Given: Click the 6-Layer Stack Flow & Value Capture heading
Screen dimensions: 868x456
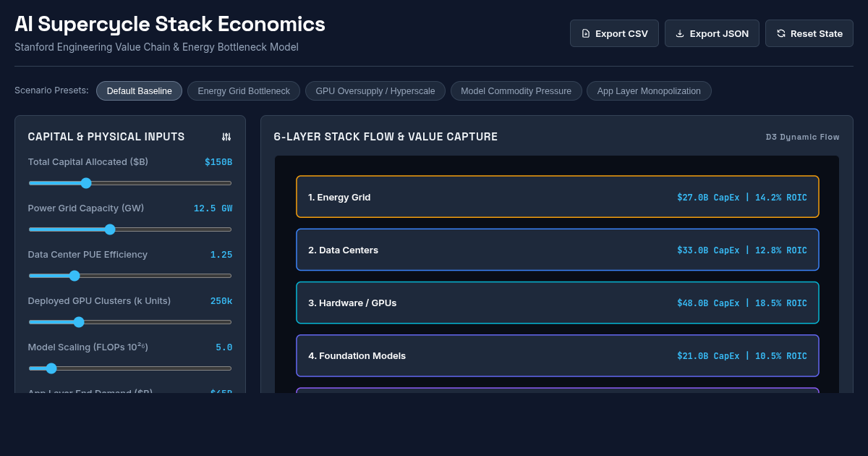Looking at the screenshot, I should click(x=386, y=137).
